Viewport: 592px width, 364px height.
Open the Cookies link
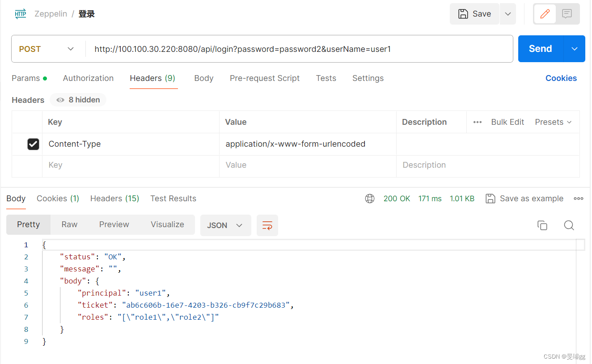pos(561,78)
